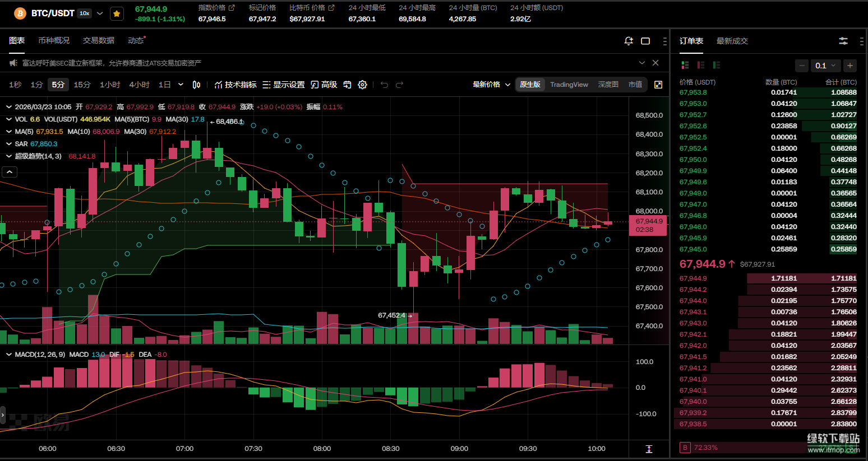Open the candlestick chart type selector
This screenshot has width=868, height=461.
(196, 85)
